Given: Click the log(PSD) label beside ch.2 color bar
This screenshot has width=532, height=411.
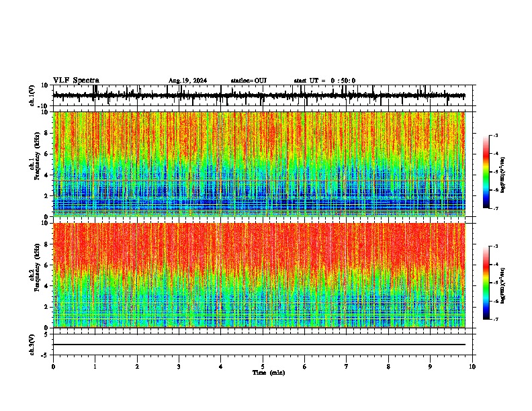Looking at the screenshot, I should 503,285.
